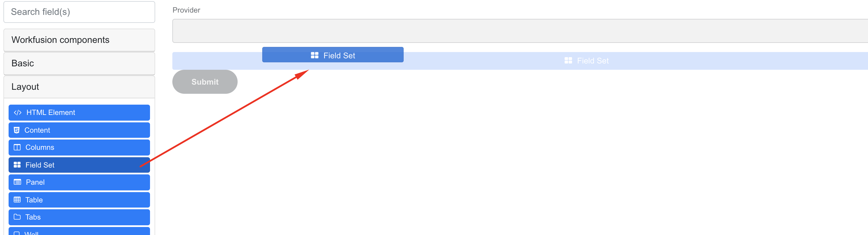Click the Provider input field
Image resolution: width=868 pixels, height=235 pixels.
point(520,31)
